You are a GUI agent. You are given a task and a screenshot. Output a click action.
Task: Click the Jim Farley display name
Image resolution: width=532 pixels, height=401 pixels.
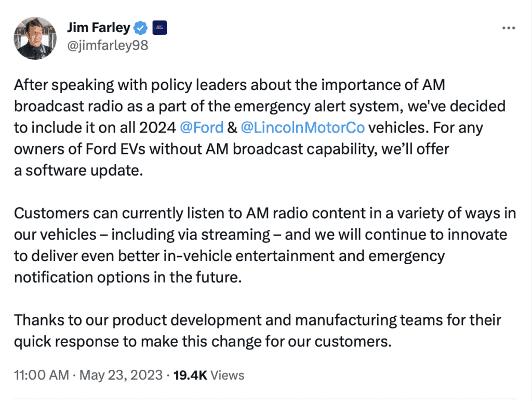(x=99, y=27)
